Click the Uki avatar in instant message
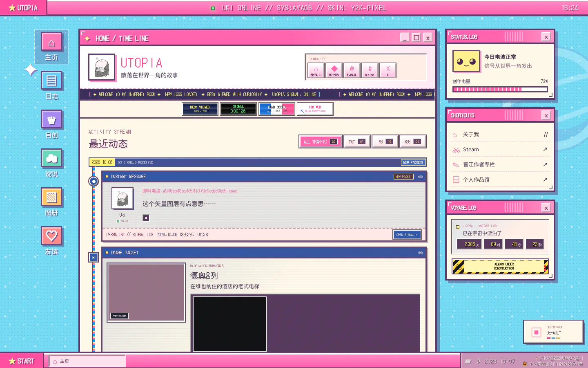 click(x=122, y=198)
